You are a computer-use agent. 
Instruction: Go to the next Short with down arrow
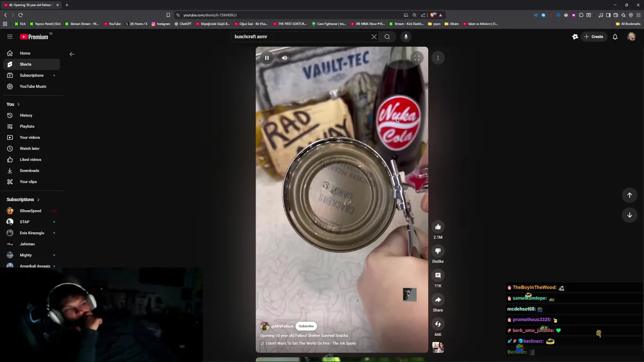click(x=629, y=215)
